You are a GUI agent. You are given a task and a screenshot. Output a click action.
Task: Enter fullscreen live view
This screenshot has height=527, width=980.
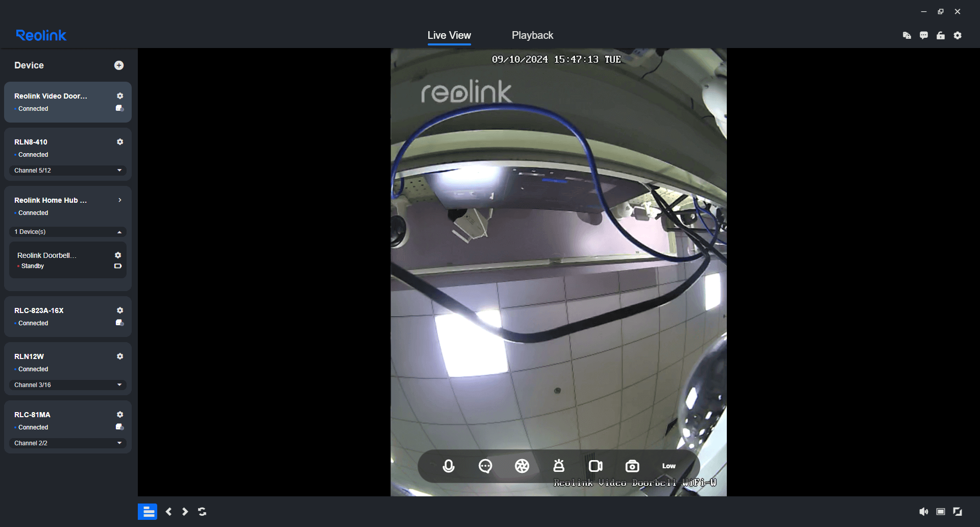point(958,512)
